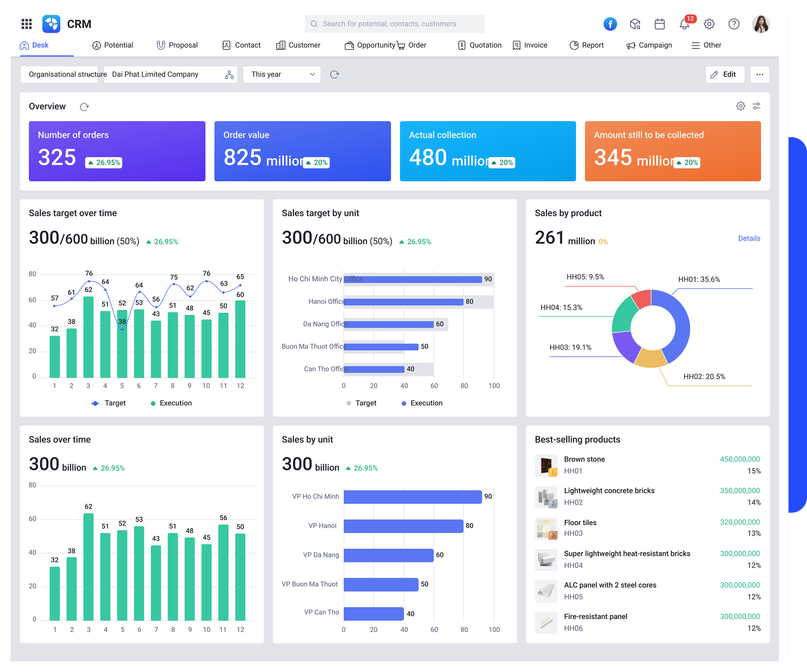The height and width of the screenshot is (672, 807).
Task: Click the apps grid icon beside CRM logo
Action: [26, 24]
